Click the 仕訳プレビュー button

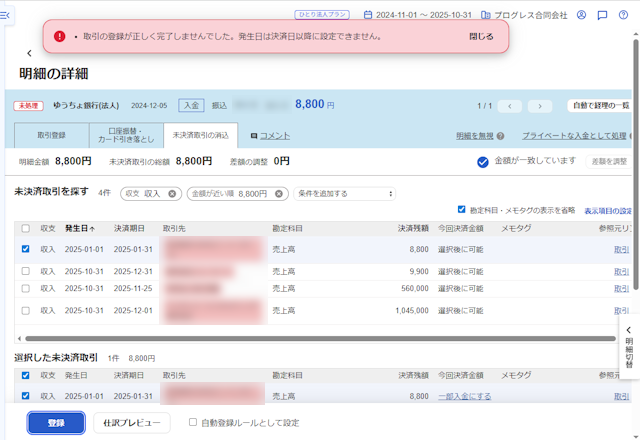(132, 423)
